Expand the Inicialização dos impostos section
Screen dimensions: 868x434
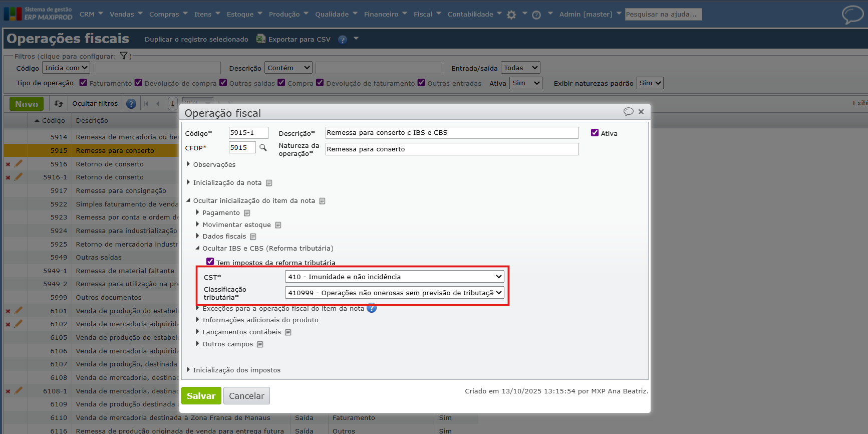coord(236,370)
